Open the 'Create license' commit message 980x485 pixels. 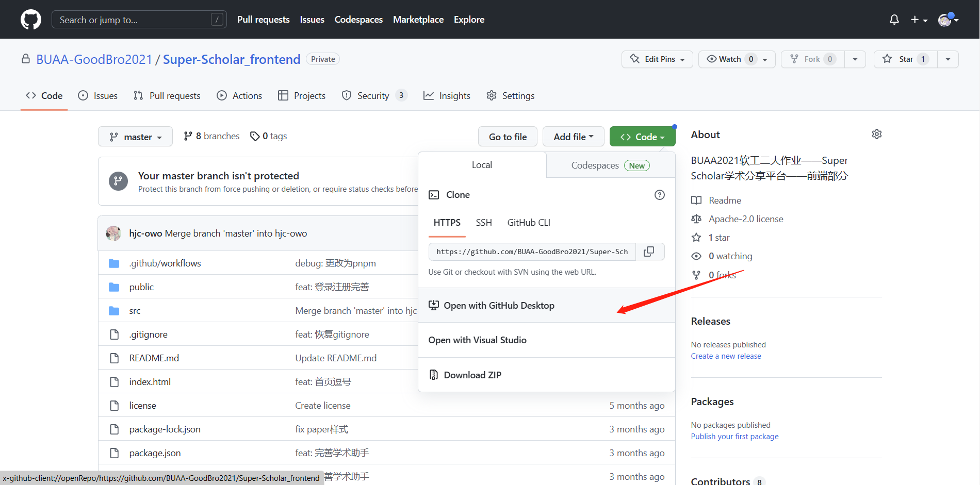(x=323, y=406)
